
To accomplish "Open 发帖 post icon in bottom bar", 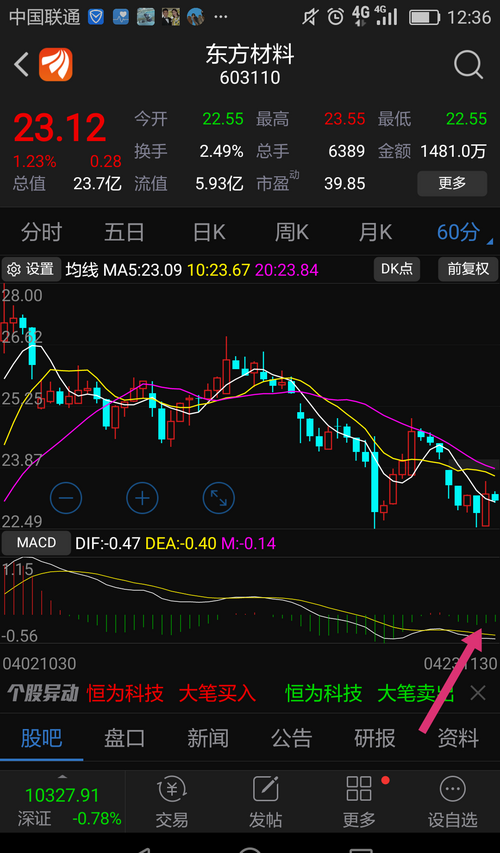I will point(266,802).
